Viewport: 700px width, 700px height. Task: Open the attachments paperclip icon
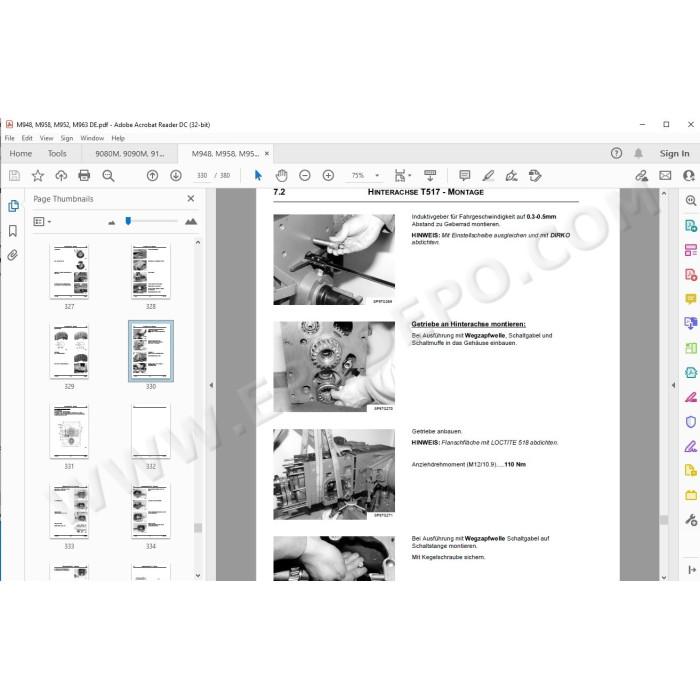point(12,255)
